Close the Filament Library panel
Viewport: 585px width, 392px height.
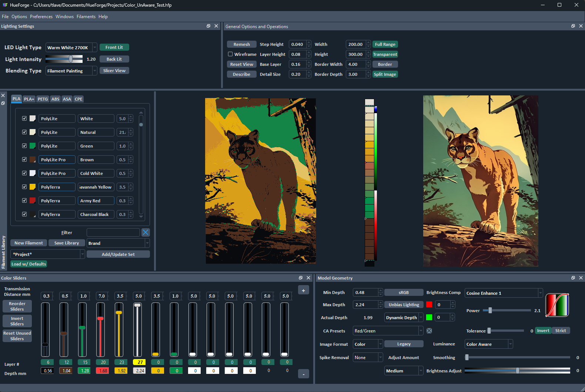click(3, 95)
